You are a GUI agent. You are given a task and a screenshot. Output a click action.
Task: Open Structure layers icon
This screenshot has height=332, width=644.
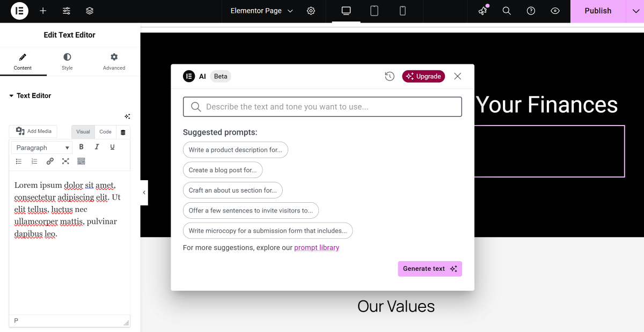point(90,11)
